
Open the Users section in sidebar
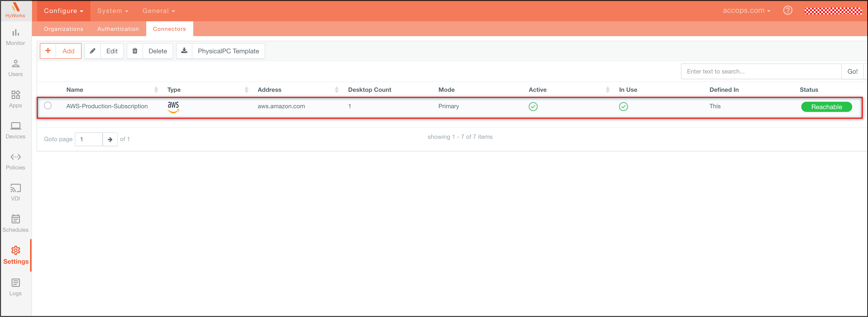coord(16,68)
